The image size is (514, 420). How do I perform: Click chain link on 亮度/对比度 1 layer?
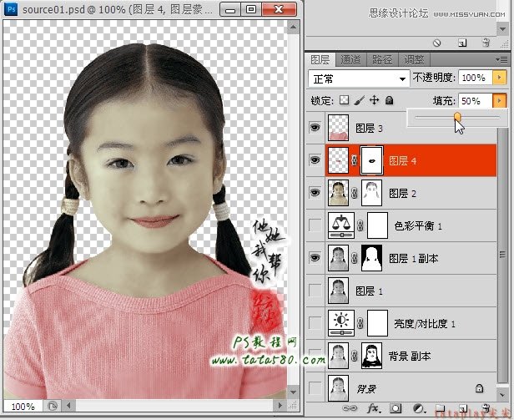[360, 323]
